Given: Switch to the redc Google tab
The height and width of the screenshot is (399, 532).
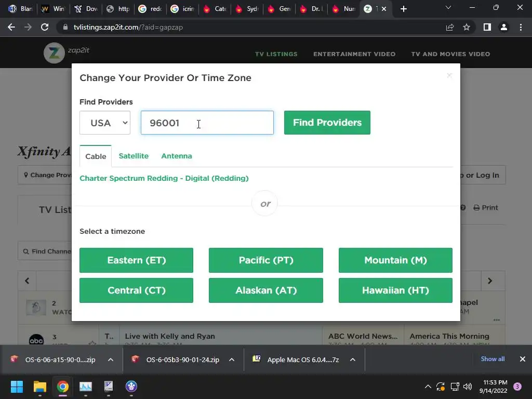Looking at the screenshot, I should (150, 9).
